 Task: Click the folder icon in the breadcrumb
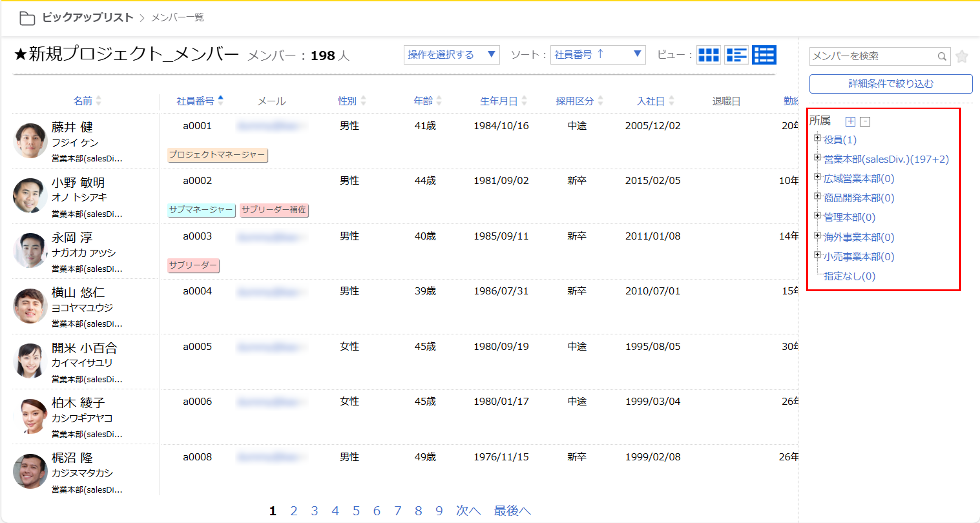27,18
